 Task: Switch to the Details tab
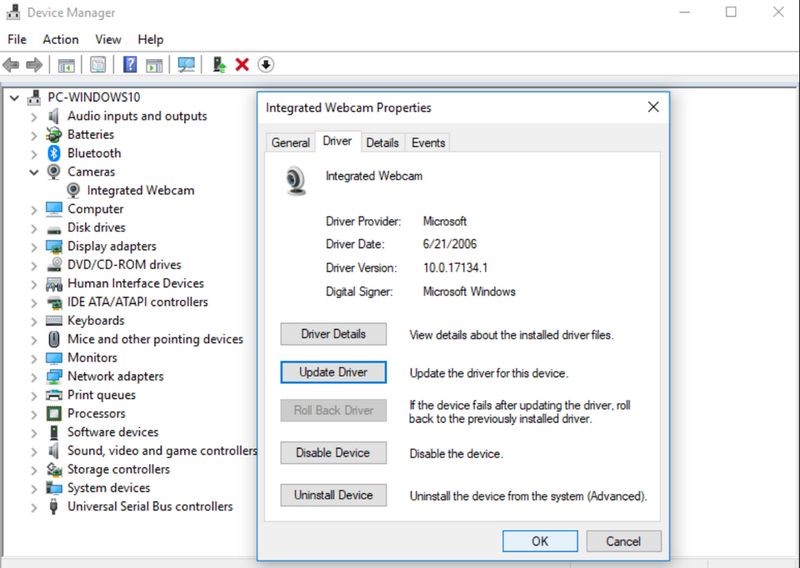[383, 143]
